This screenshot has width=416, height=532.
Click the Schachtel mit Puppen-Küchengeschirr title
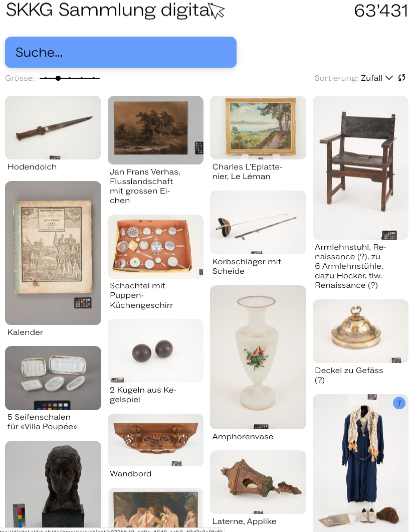141,295
